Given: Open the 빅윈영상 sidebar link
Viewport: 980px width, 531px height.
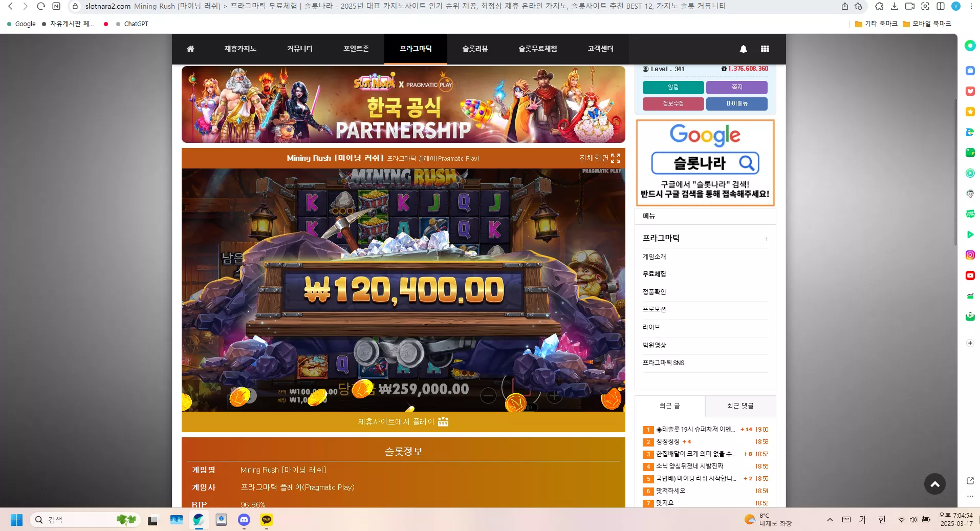Looking at the screenshot, I should coord(655,345).
